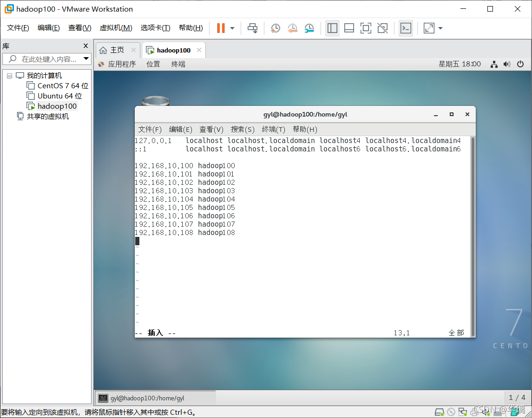Image resolution: width=532 pixels, height=418 pixels.
Task: Click the terminal vertical scrollbar
Action: (x=473, y=236)
